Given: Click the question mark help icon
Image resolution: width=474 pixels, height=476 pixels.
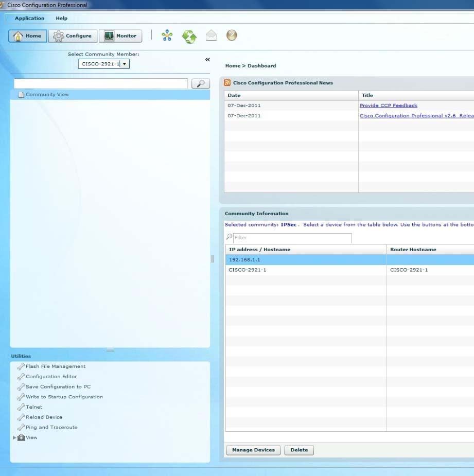Looking at the screenshot, I should point(232,35).
